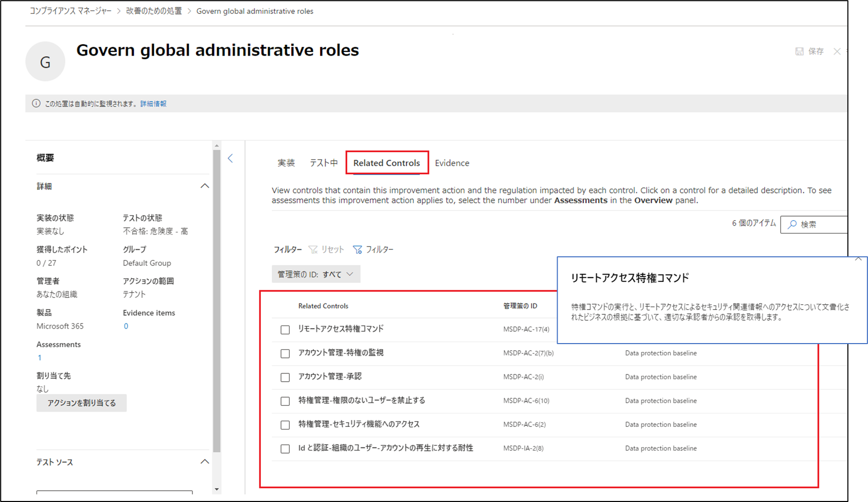
Task: Check the Id と認証 row checkbox
Action: 285,449
